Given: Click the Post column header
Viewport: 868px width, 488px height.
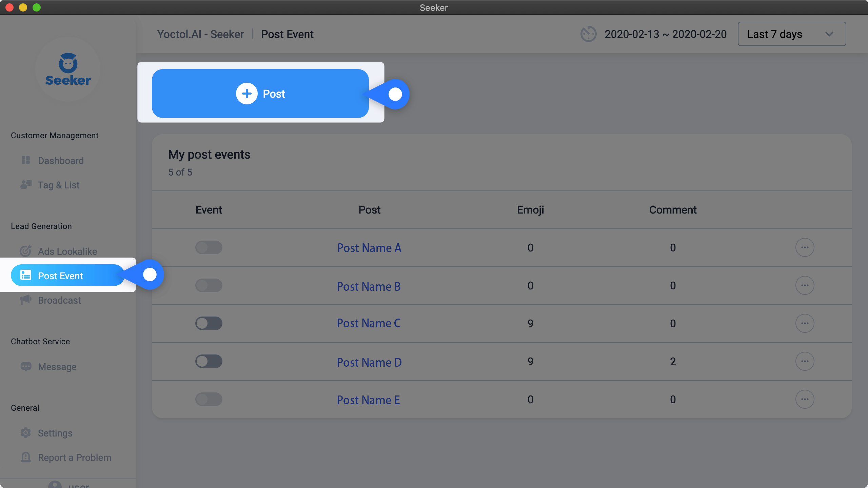Looking at the screenshot, I should pos(370,210).
